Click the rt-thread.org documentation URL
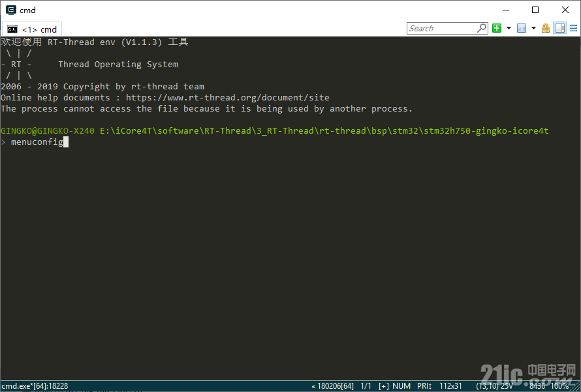This screenshot has height=392, width=581. 228,98
